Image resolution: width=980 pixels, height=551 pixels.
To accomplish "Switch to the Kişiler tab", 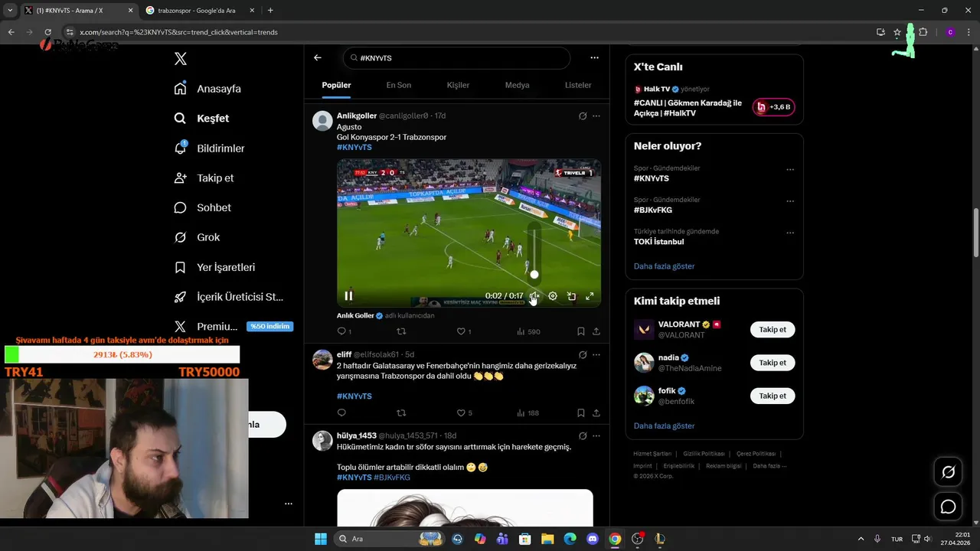I will pyautogui.click(x=458, y=85).
